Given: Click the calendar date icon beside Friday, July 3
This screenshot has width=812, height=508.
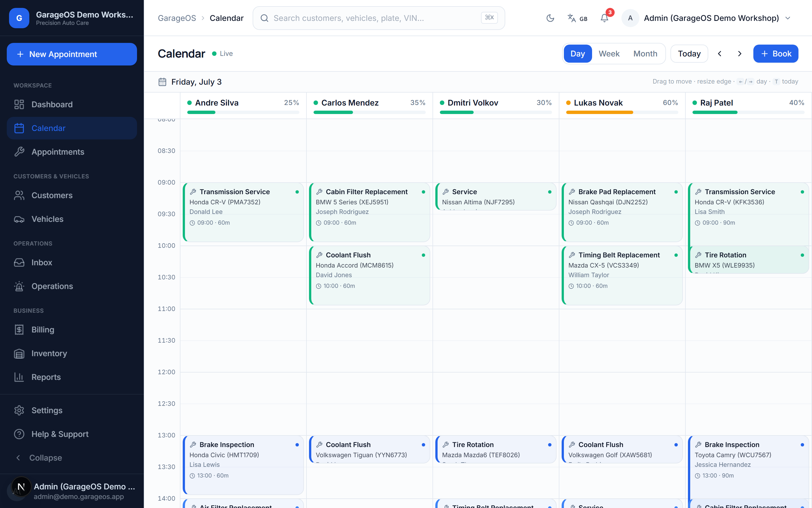Looking at the screenshot, I should 162,82.
